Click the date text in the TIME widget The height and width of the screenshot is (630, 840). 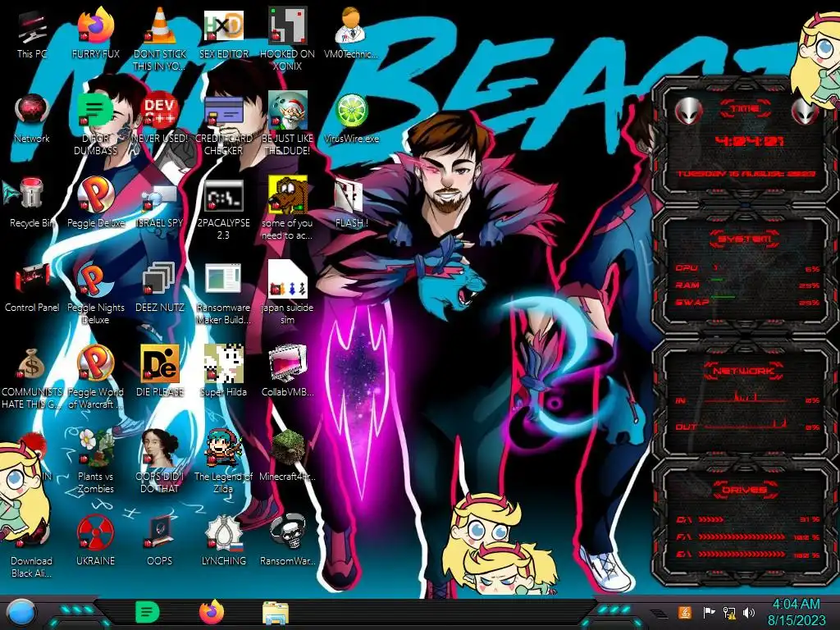point(746,174)
